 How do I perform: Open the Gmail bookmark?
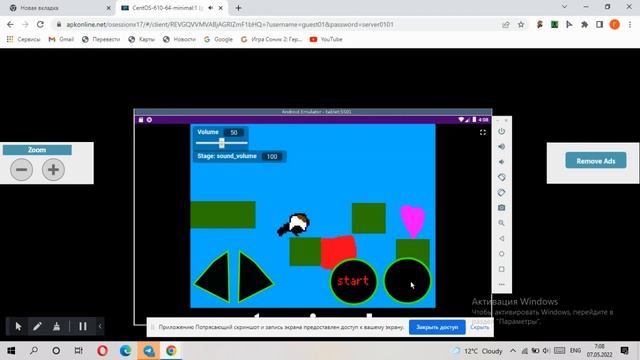(61, 40)
